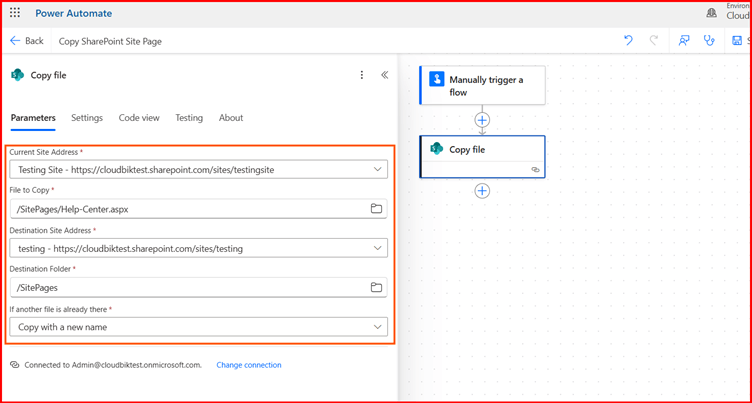Switch to the Settings tab
The height and width of the screenshot is (403, 752).
pyautogui.click(x=87, y=118)
